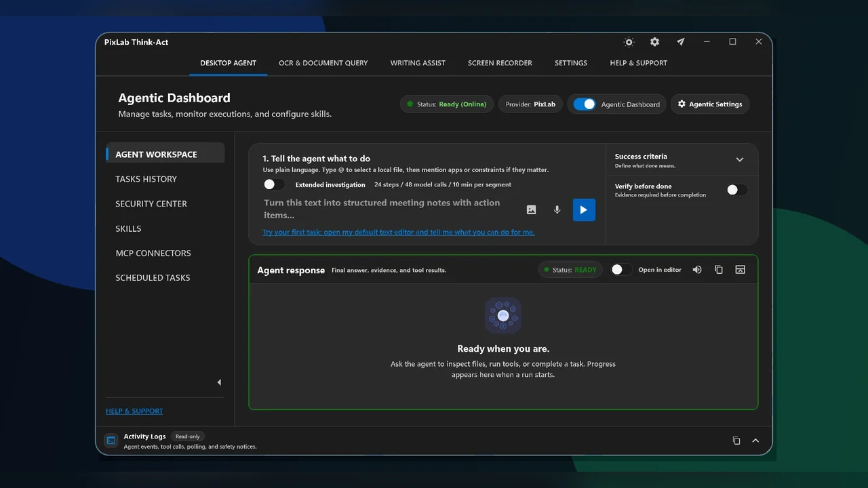Select the Screen Recorder tab

tap(500, 63)
